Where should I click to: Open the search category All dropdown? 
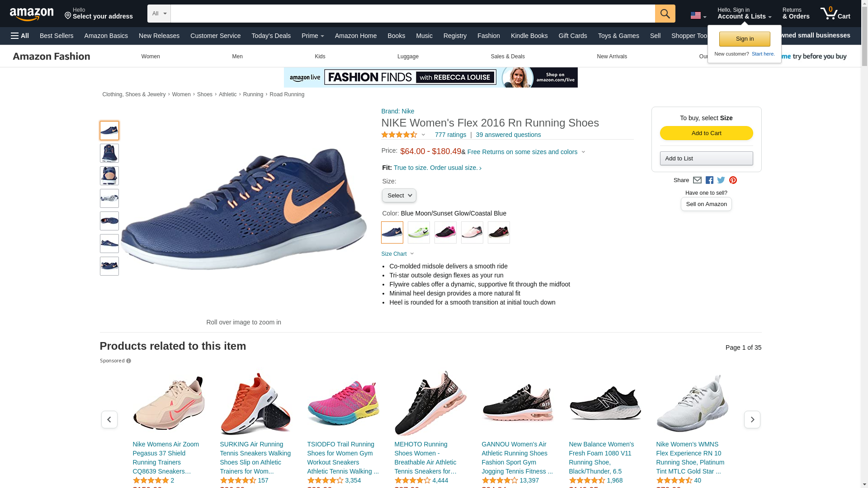(x=159, y=14)
